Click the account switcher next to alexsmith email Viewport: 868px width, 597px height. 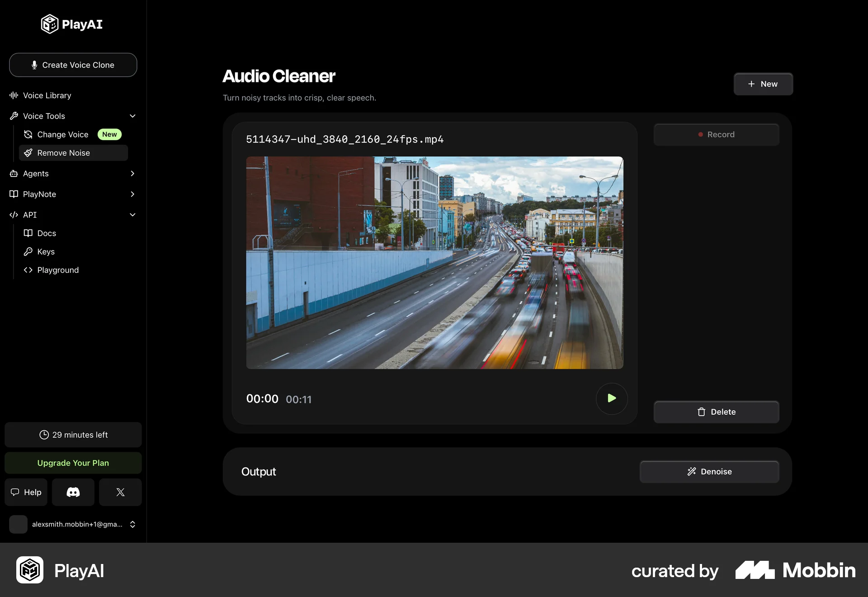(132, 524)
